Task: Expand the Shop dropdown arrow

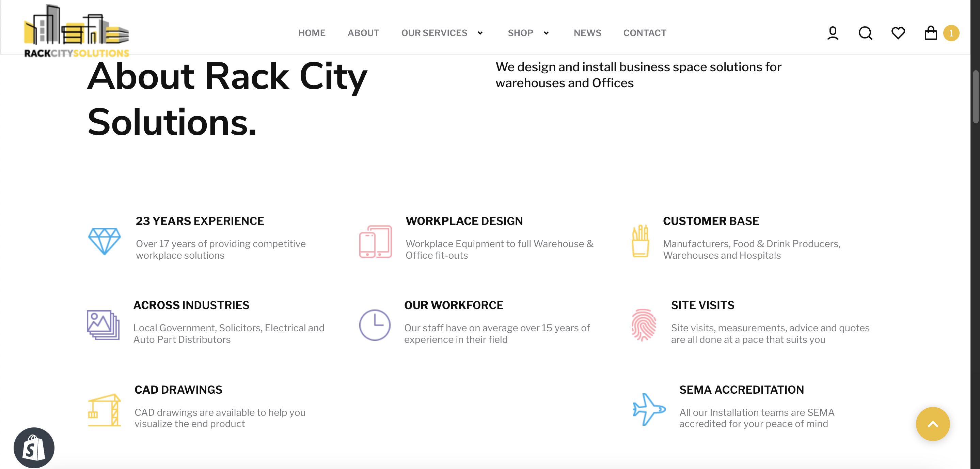Action: (x=546, y=33)
